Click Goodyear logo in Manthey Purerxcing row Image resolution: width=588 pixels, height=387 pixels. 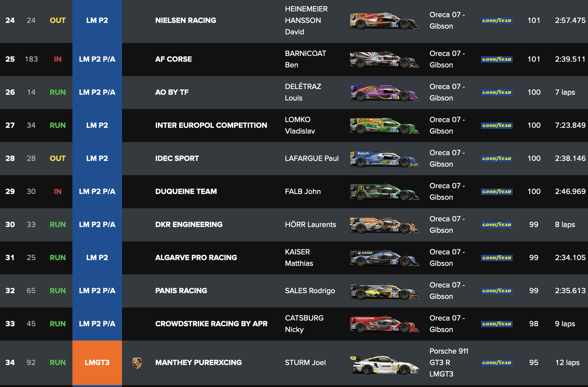pos(497,363)
